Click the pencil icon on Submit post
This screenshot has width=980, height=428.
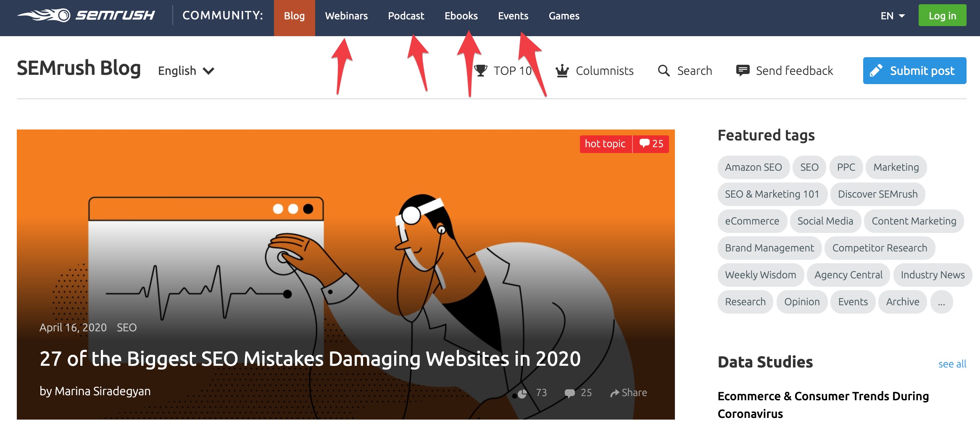tap(876, 70)
